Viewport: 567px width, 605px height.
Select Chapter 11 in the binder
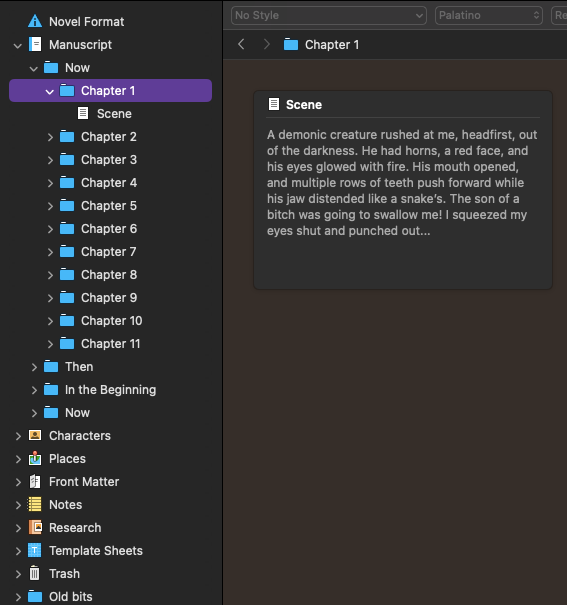pyautogui.click(x=110, y=343)
